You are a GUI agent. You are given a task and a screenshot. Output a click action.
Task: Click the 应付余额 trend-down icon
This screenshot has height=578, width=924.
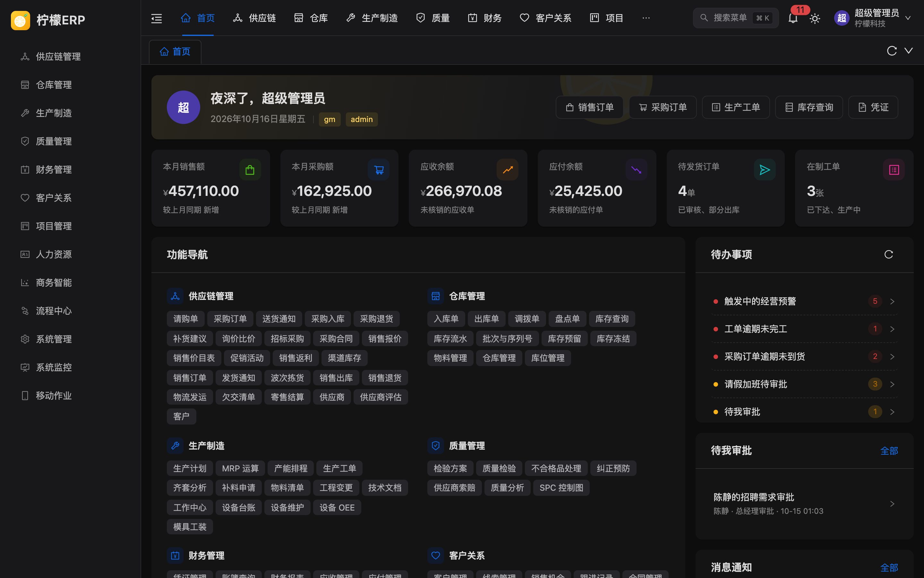tap(636, 170)
